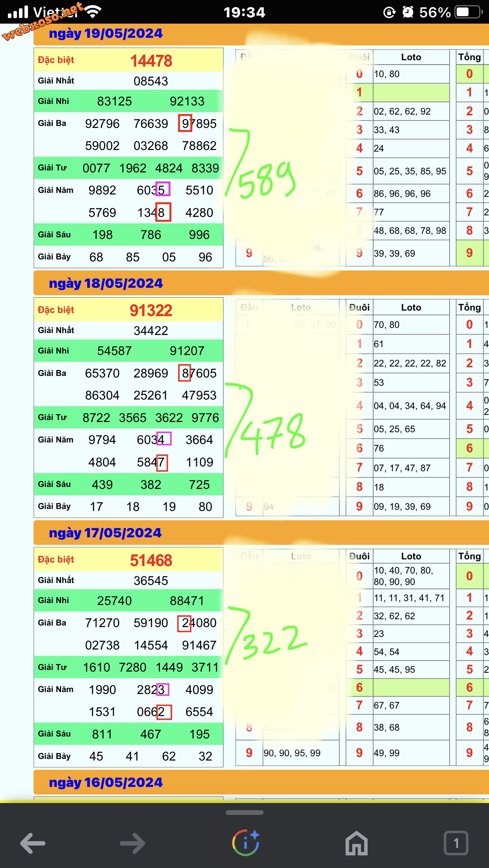The height and width of the screenshot is (868, 489).
Task: Select seventh prize number 41
Action: point(132,756)
